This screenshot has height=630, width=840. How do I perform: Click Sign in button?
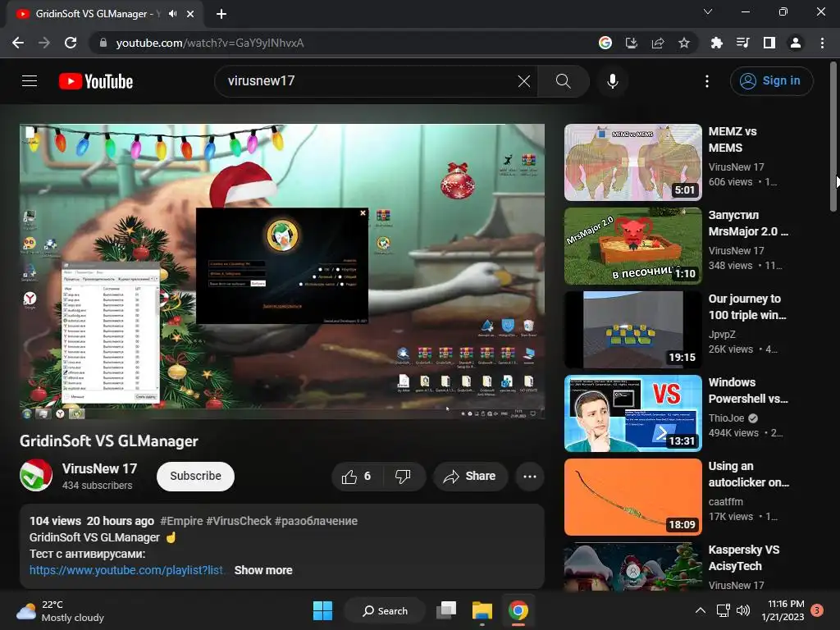(771, 81)
